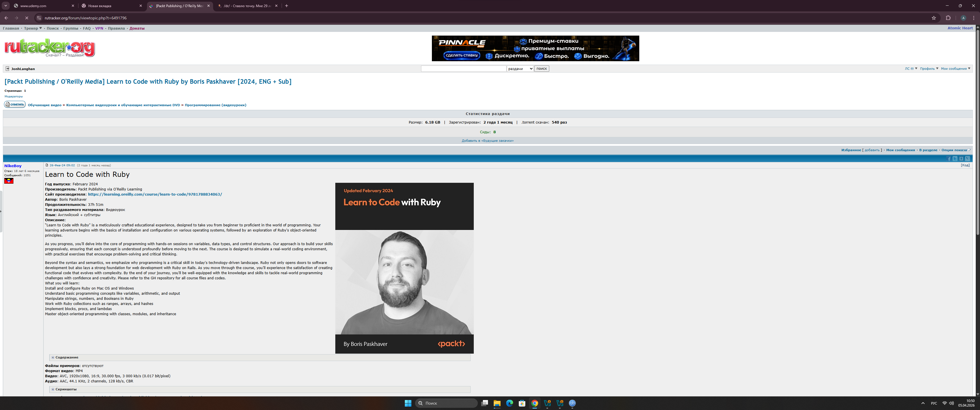Open Microsoft Store from the taskbar
980x410 pixels.
(x=522, y=403)
